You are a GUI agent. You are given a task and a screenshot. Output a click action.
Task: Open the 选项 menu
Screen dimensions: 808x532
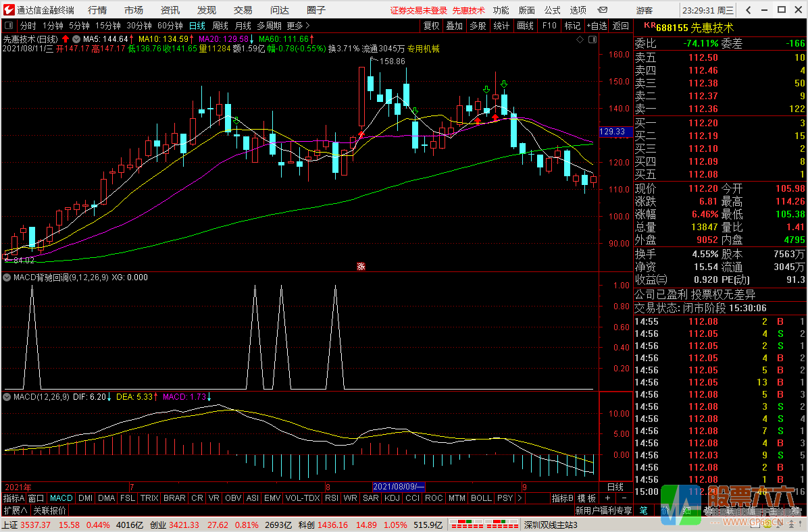coord(578,10)
